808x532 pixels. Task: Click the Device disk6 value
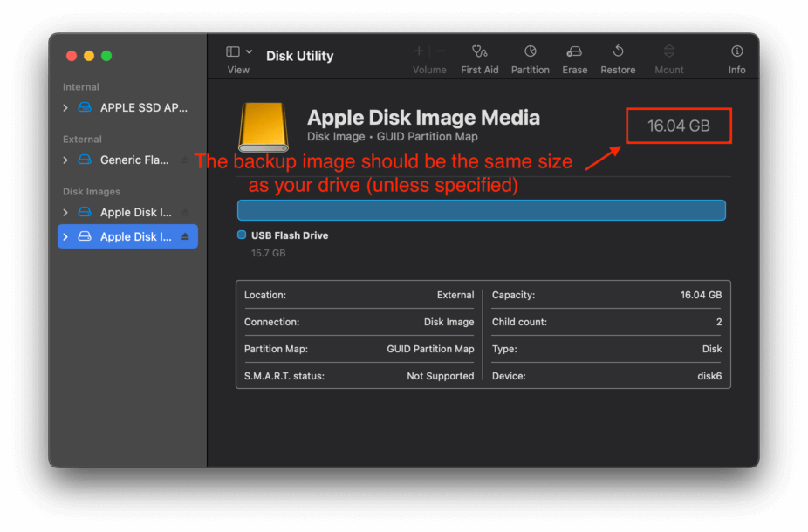coord(709,376)
